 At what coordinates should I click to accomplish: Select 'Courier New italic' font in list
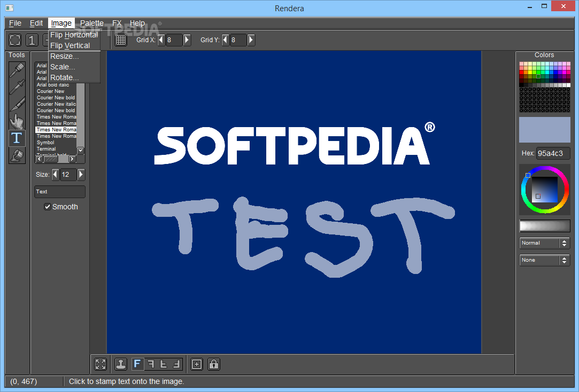[56, 104]
